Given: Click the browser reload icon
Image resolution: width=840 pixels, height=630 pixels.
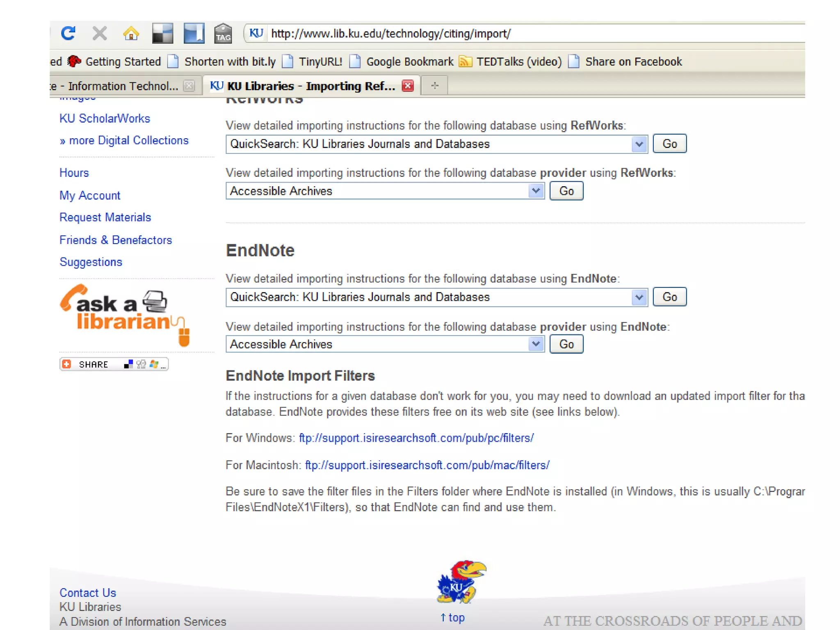Looking at the screenshot, I should pos(68,33).
